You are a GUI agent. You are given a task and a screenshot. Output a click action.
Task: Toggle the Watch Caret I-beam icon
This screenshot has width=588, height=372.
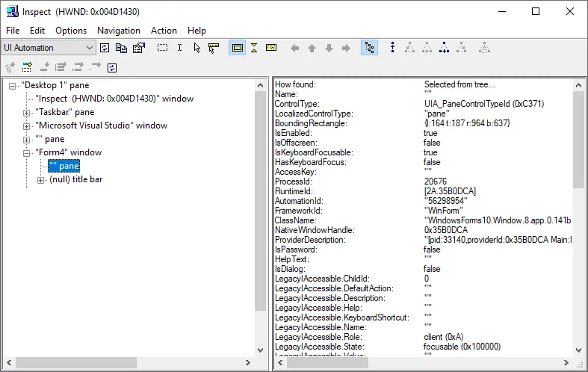pyautogui.click(x=179, y=48)
